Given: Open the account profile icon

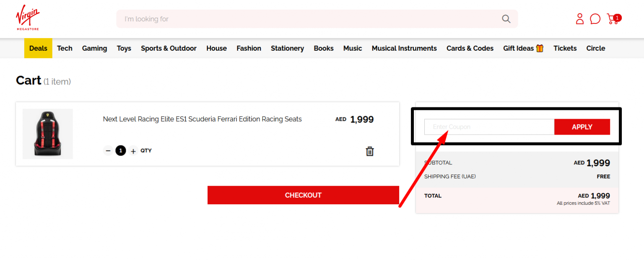Looking at the screenshot, I should (579, 19).
